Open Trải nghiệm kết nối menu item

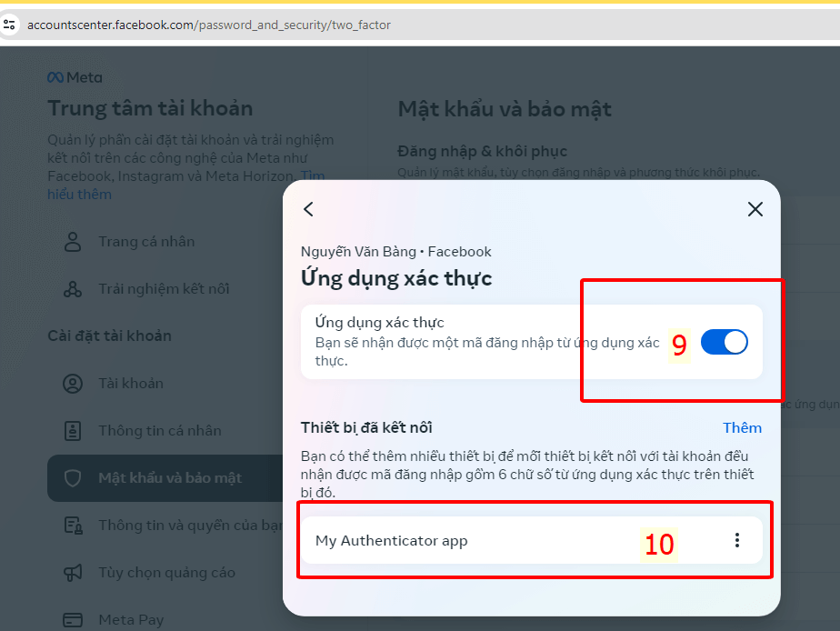165,289
